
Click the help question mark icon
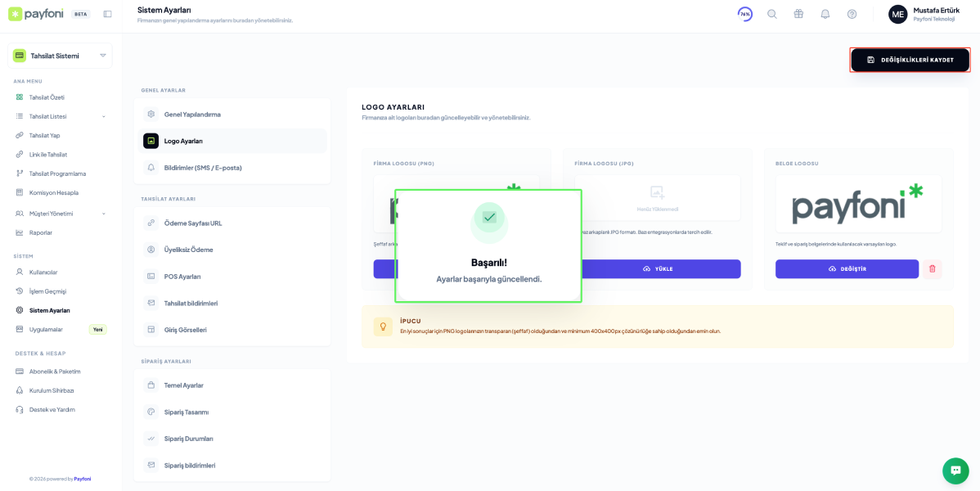click(852, 14)
